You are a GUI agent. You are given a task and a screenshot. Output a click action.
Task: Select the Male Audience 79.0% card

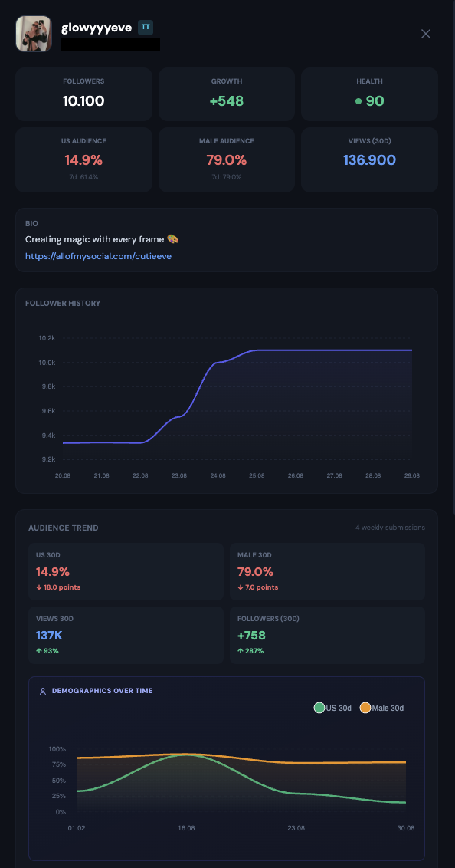point(227,160)
